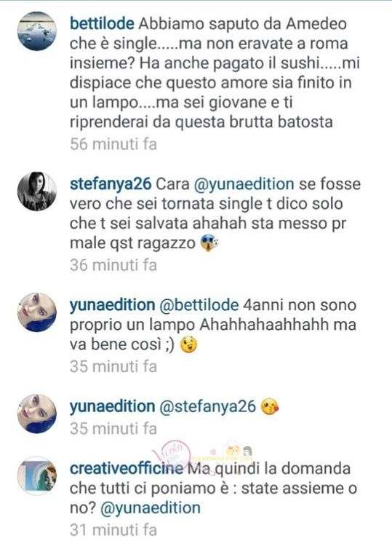Tap yunaedition's avatar on the 4anni reply
392x549 pixels.
coord(37,312)
